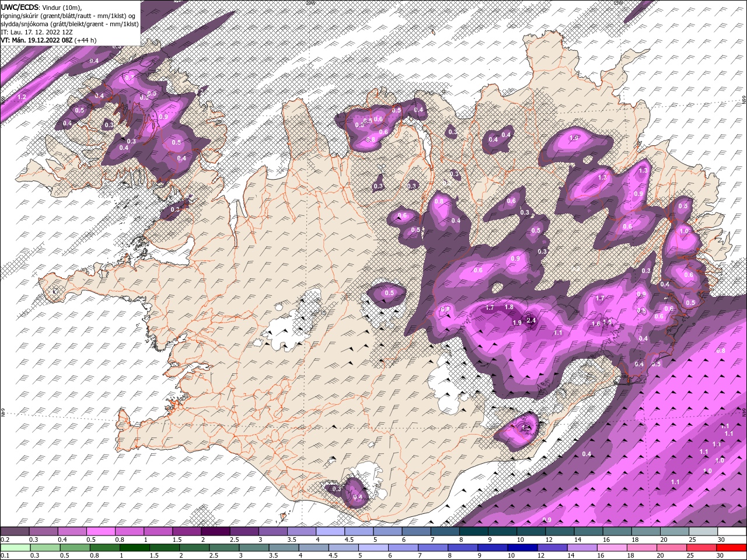Pick the dark teal 9 swatch in the upper scale

(502, 531)
